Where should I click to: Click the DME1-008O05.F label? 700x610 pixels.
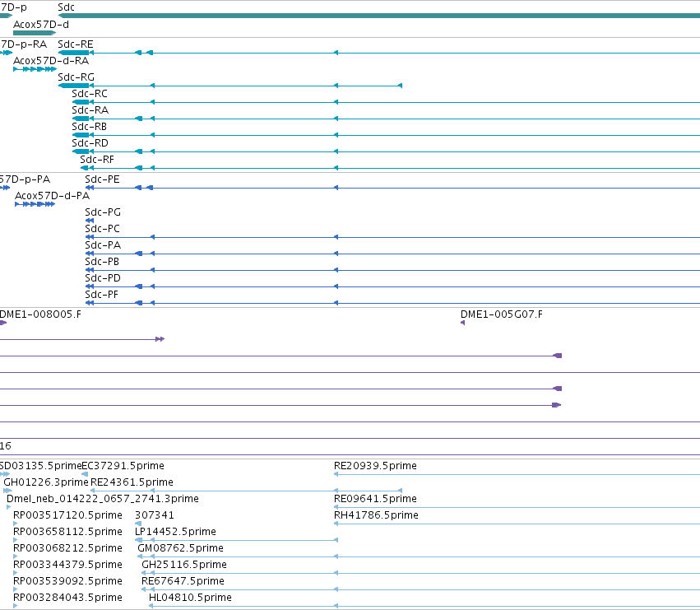pyautogui.click(x=40, y=314)
